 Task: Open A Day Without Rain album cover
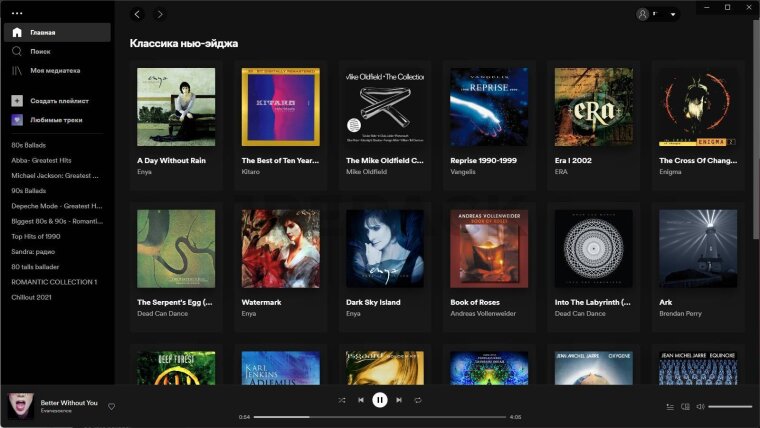tap(176, 107)
